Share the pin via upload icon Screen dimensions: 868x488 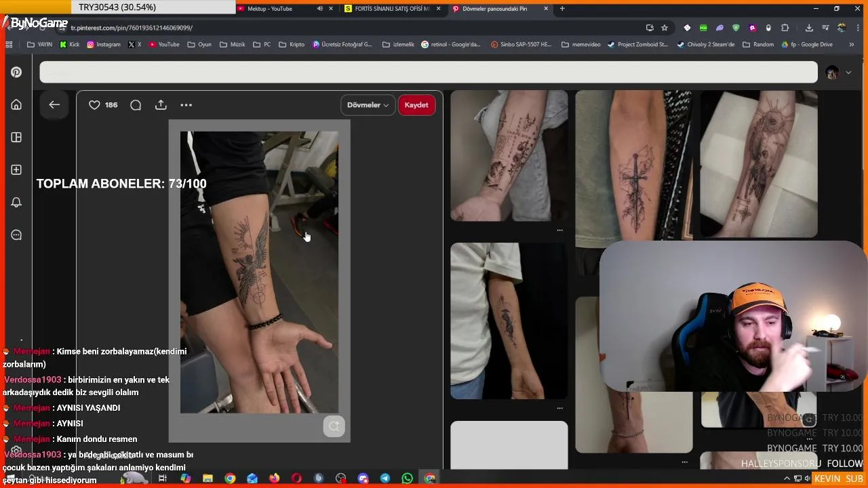[161, 105]
